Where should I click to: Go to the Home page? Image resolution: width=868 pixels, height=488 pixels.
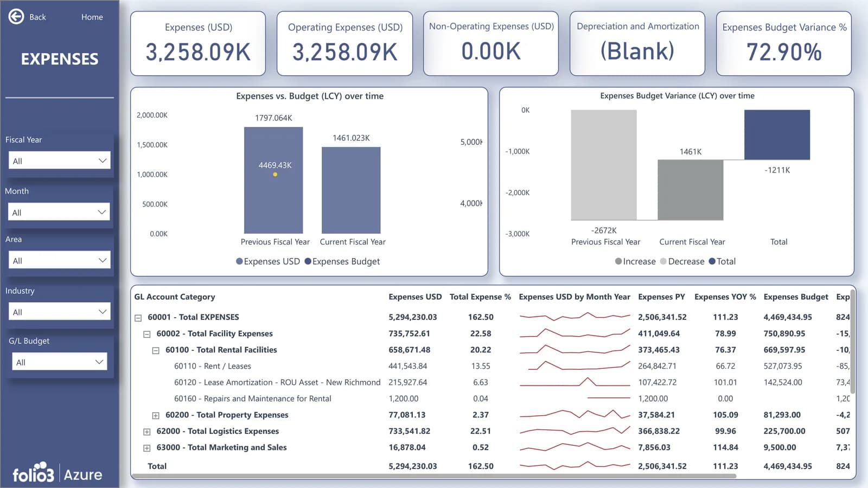(x=92, y=17)
